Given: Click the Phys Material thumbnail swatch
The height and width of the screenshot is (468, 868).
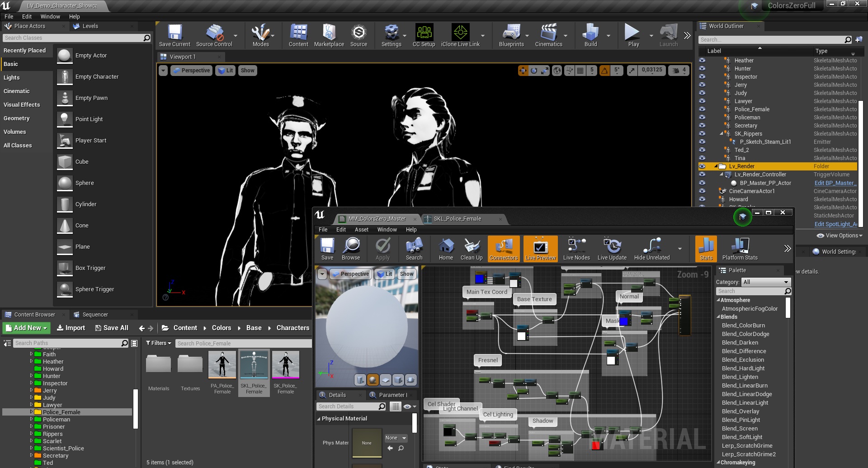Looking at the screenshot, I should coord(367,443).
